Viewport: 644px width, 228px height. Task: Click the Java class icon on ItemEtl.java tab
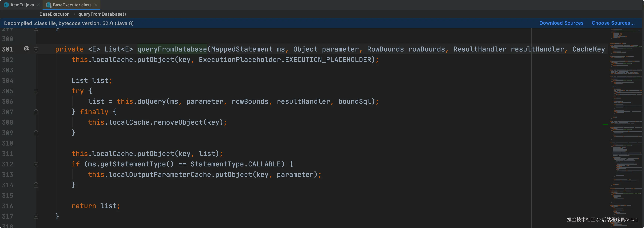(6, 5)
